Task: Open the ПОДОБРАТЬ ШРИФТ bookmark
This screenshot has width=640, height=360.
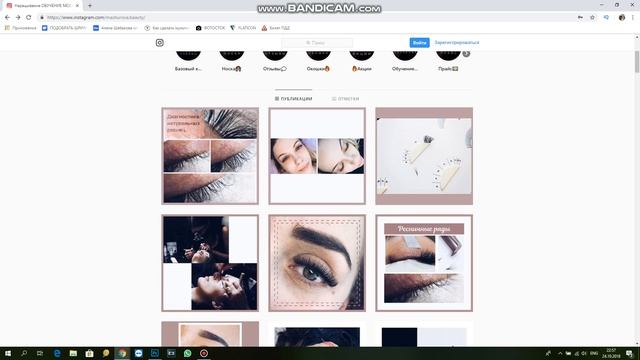Action: [64, 28]
